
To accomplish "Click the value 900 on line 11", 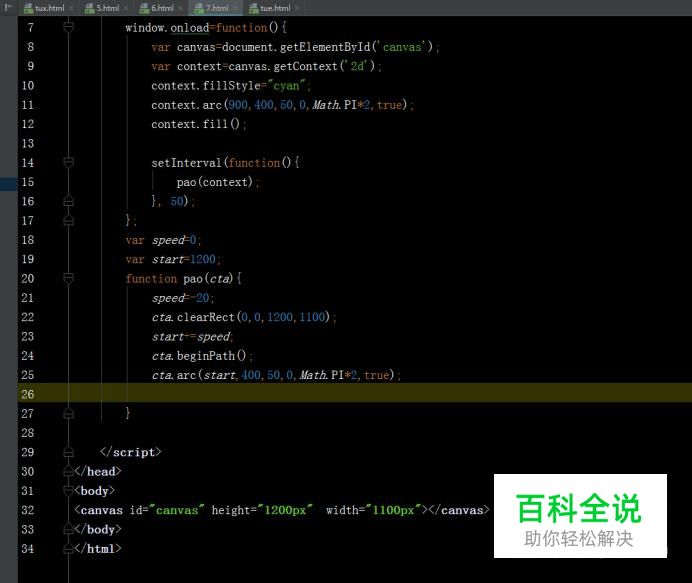I will tap(238, 105).
